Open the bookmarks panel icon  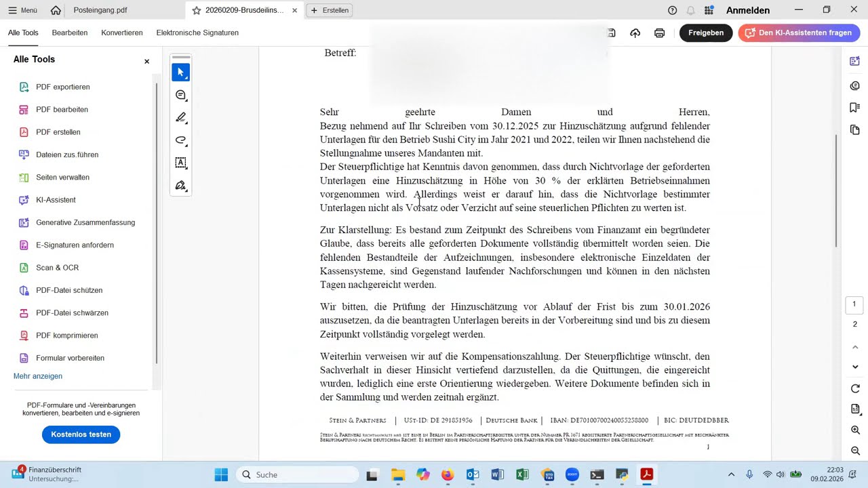854,107
